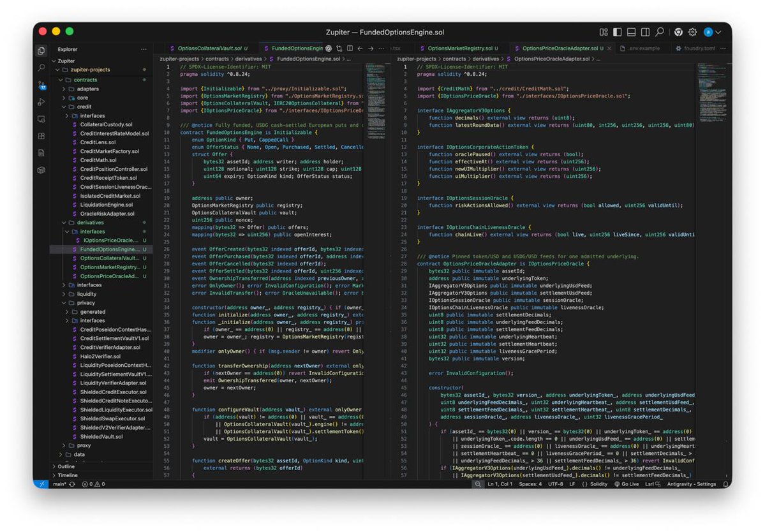Open the Extensions view in activity bar
Image resolution: width=765 pixels, height=532 pixels.
tap(41, 136)
